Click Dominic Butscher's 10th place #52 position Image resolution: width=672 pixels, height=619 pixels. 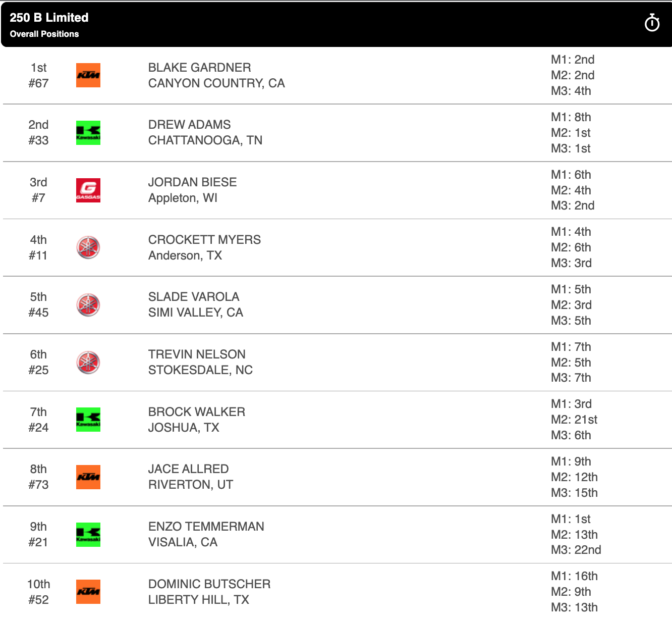(38, 592)
